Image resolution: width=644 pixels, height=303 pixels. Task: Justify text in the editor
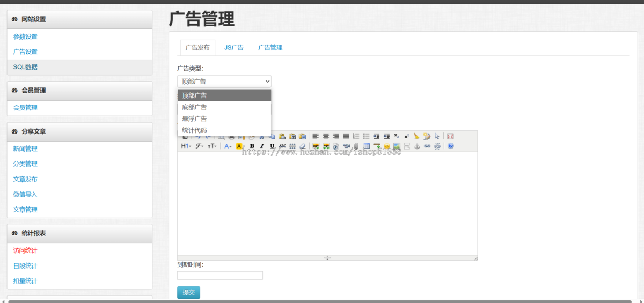point(346,136)
